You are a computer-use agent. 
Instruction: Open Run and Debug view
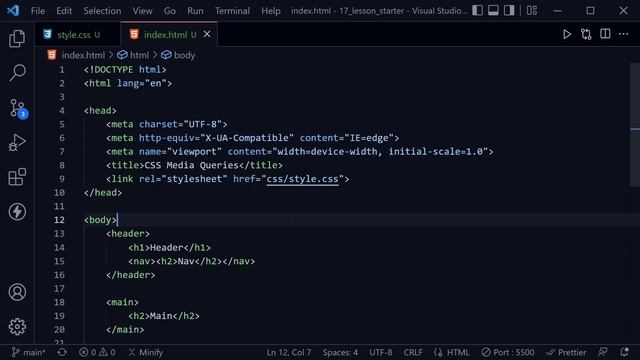(17, 142)
